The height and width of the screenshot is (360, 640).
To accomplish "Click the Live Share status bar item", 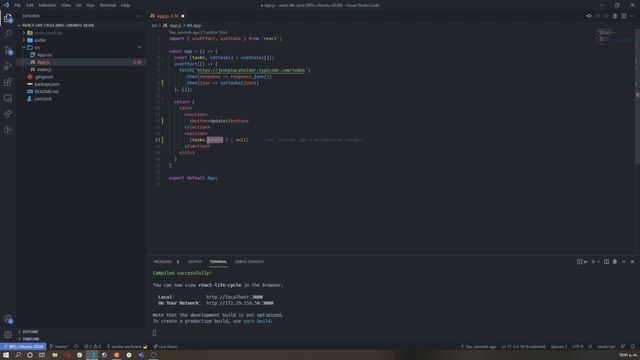I will point(165,347).
